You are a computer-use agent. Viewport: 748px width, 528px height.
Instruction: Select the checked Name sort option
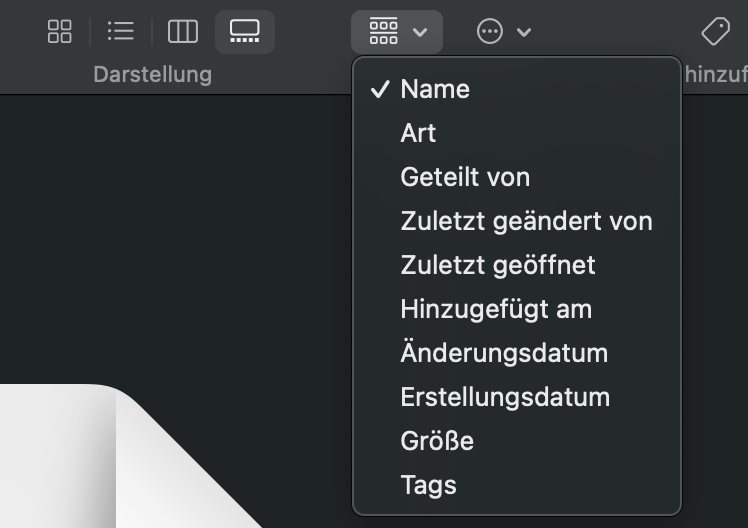(435, 89)
